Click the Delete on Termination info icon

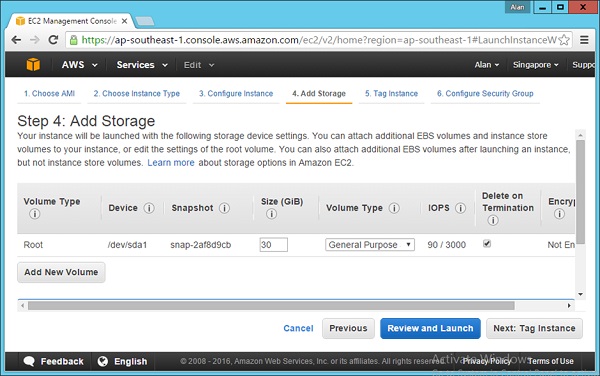click(493, 220)
